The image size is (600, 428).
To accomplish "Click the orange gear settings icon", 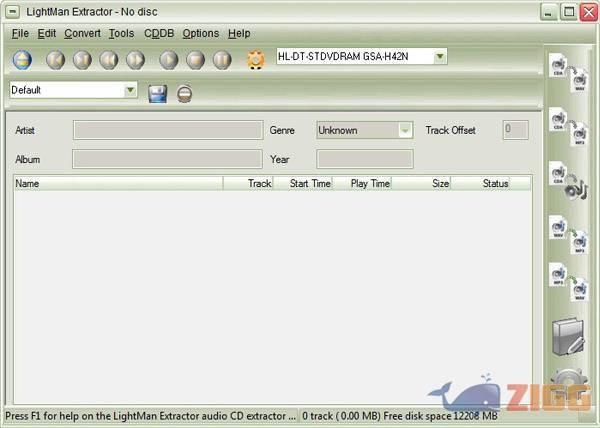I will click(255, 60).
